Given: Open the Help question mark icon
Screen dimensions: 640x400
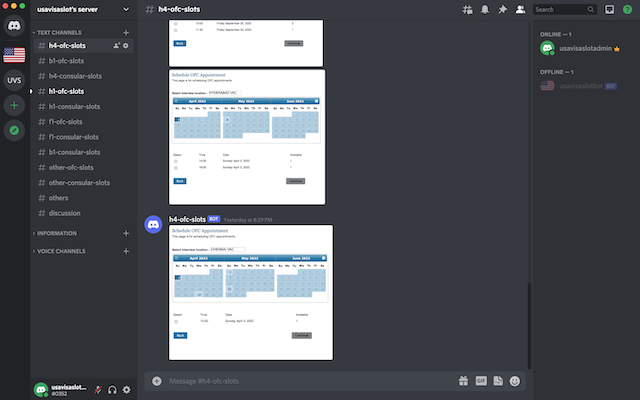Looking at the screenshot, I should (627, 9).
